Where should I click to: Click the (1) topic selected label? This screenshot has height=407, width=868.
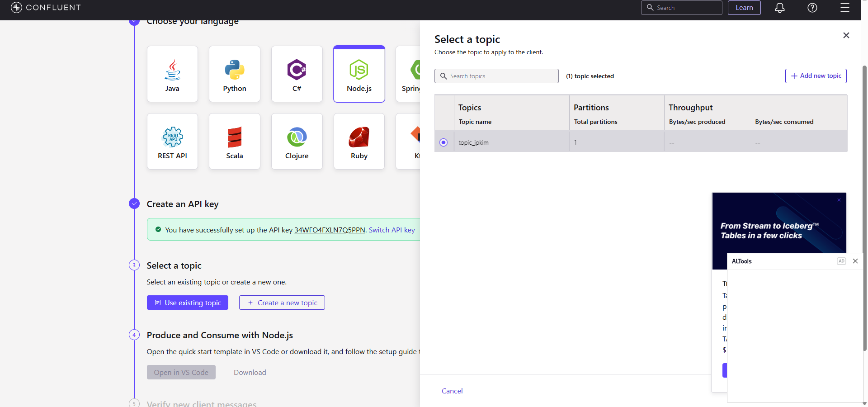click(590, 76)
